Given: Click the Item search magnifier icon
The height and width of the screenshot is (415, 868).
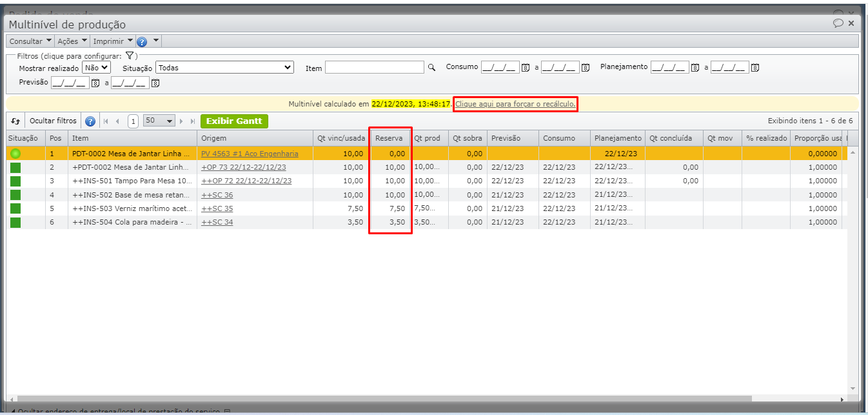Looking at the screenshot, I should pyautogui.click(x=432, y=68).
